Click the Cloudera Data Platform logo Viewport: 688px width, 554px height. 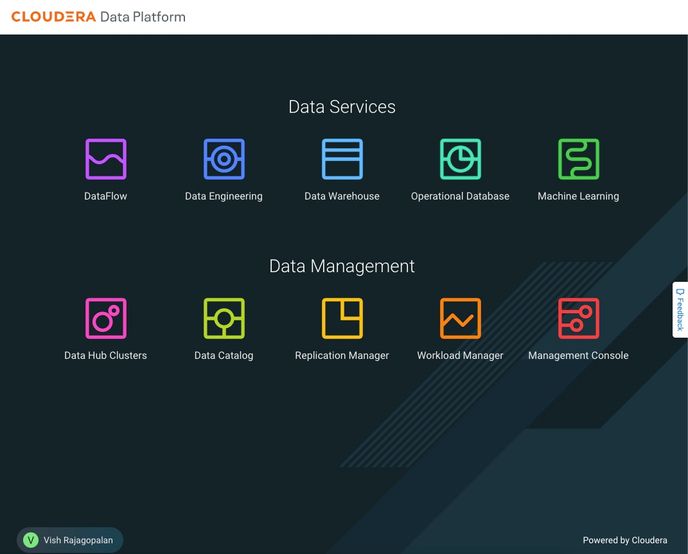click(x=98, y=17)
